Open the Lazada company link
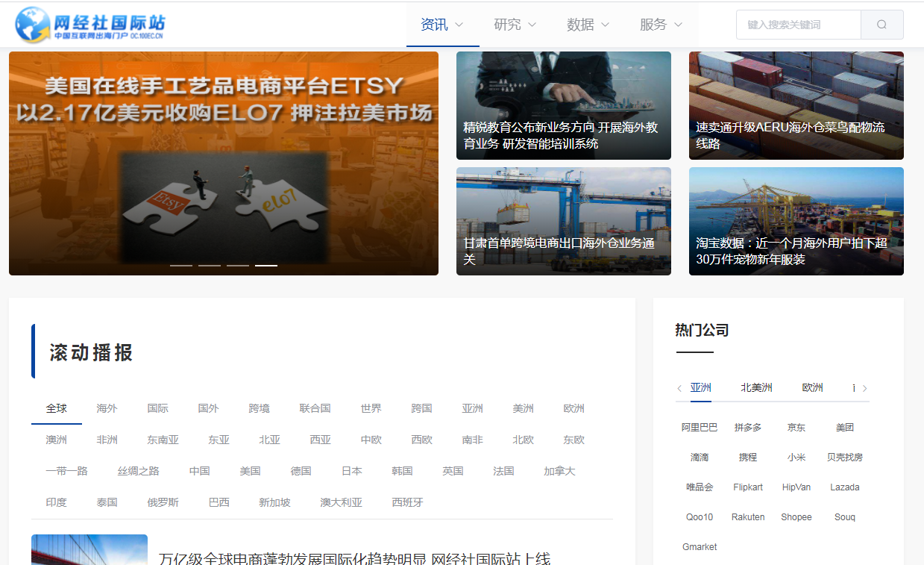This screenshot has width=924, height=565. pyautogui.click(x=845, y=487)
